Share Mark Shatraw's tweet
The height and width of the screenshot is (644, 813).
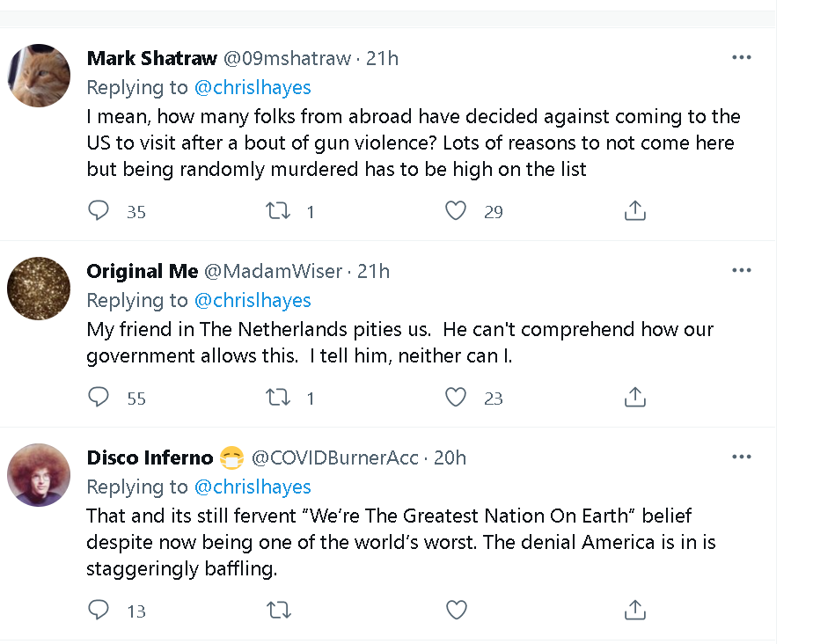635,211
